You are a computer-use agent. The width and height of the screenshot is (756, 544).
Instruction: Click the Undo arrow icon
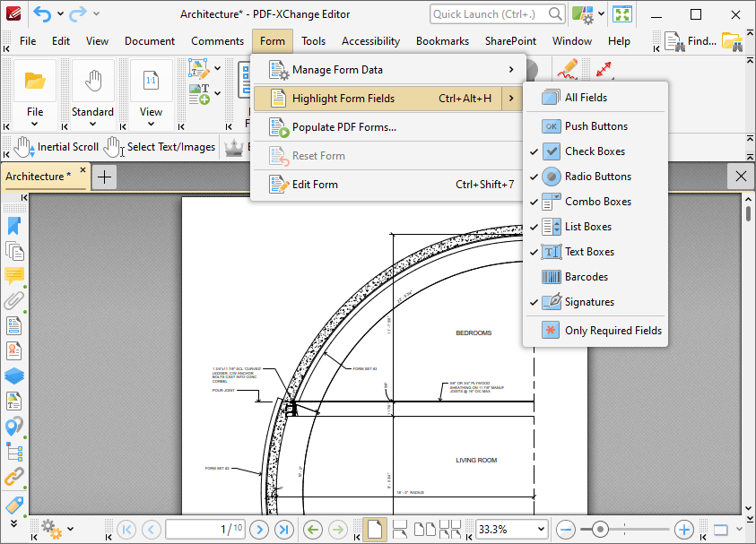point(42,14)
